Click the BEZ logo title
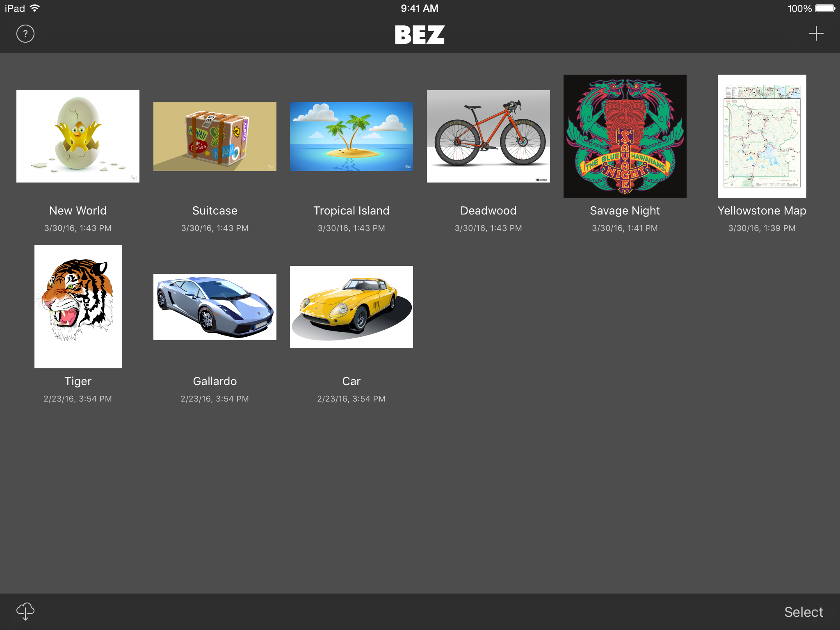Viewport: 840px width, 630px height. point(420,35)
